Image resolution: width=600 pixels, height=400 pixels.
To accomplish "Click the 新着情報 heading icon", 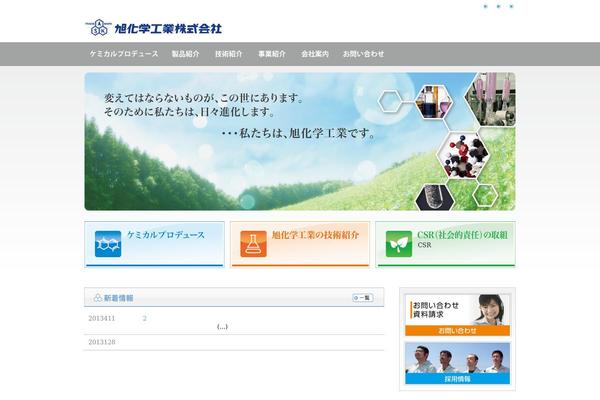I will coord(98,297).
